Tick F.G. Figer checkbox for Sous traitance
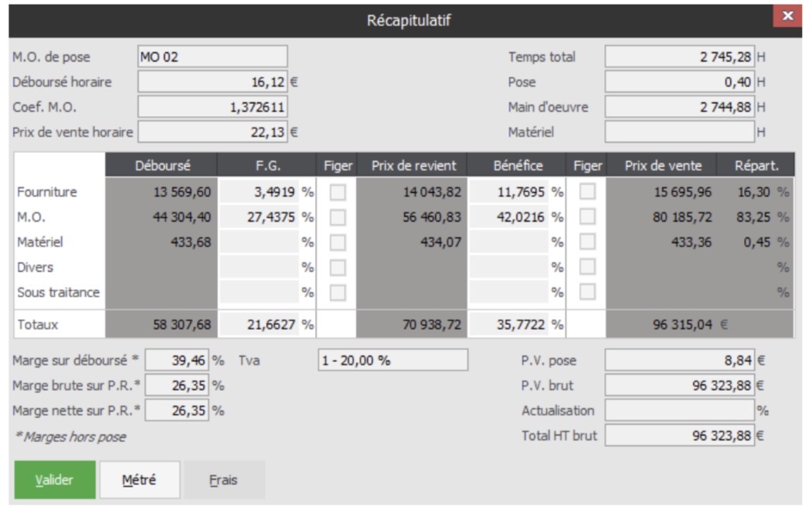 tap(338, 293)
